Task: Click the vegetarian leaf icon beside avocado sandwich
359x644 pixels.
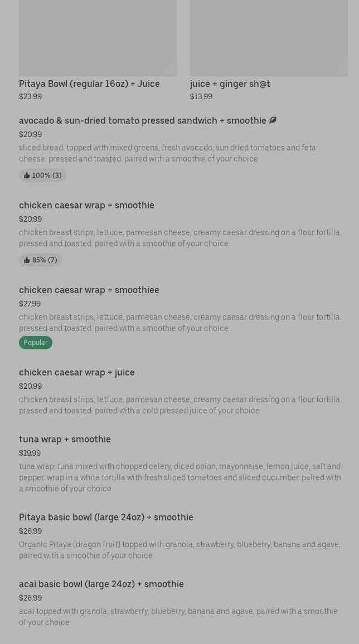Action: (x=273, y=120)
